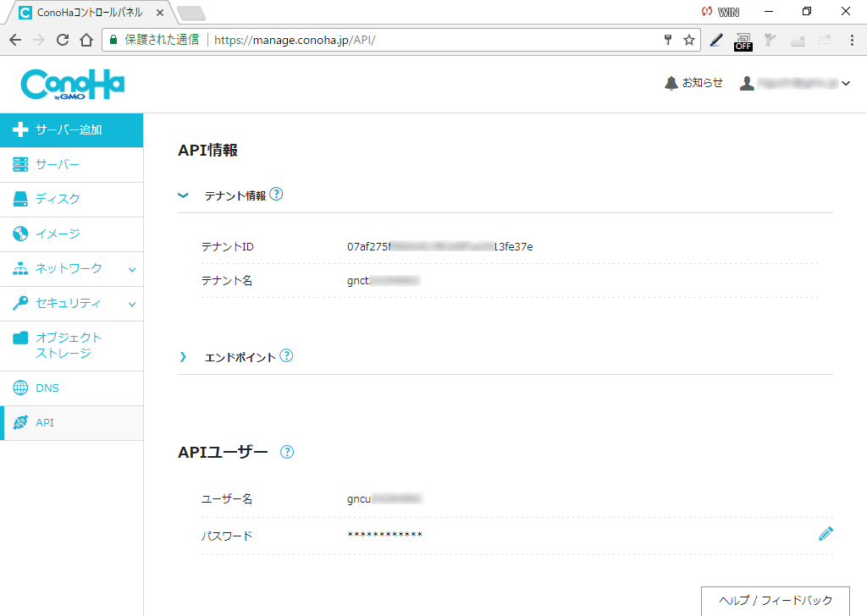The height and width of the screenshot is (616, 867).
Task: Open オブジェクトストレージ in the sidebar
Action: (71, 346)
